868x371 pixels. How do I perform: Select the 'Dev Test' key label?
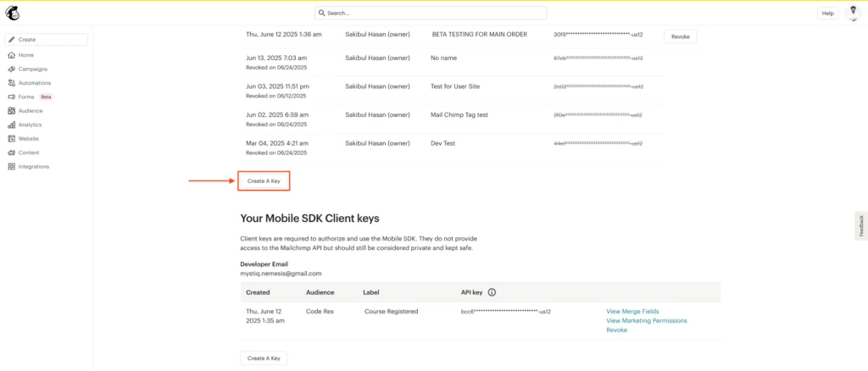pyautogui.click(x=442, y=143)
